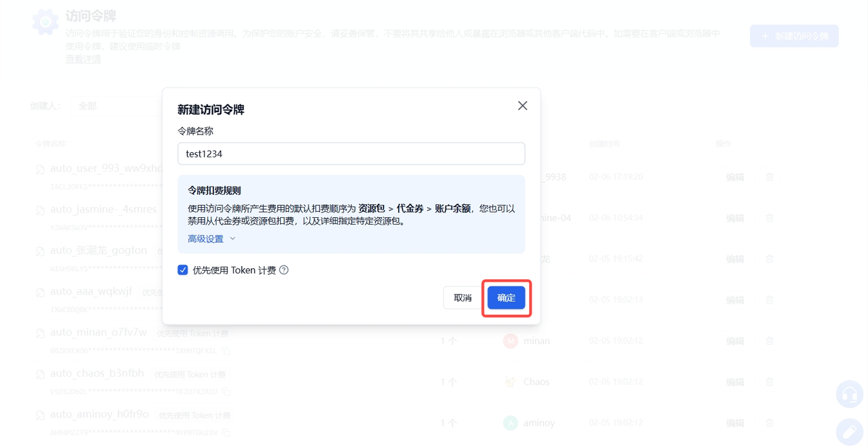The height and width of the screenshot is (448, 868).
Task: Delete token created 02-05 19:02:13
Action: point(770,300)
